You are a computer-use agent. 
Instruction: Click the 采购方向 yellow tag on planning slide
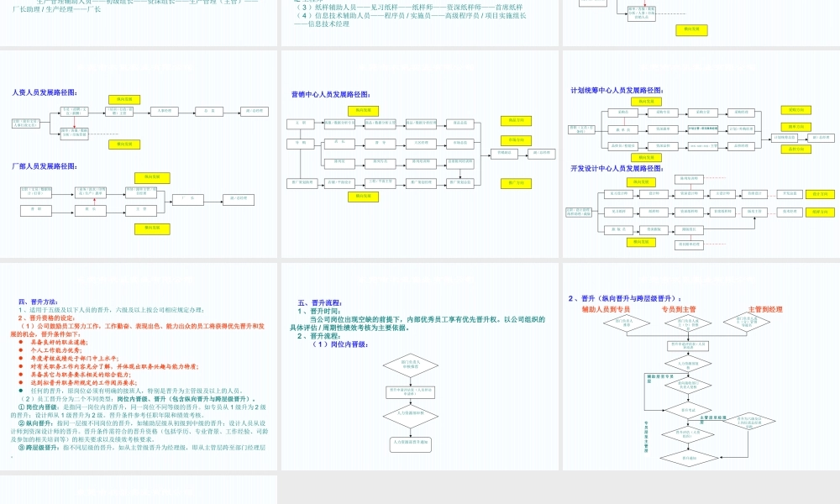pos(795,110)
